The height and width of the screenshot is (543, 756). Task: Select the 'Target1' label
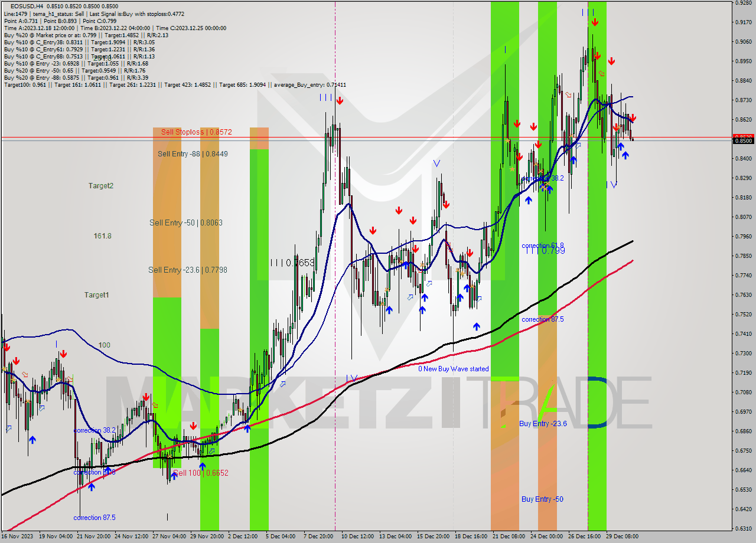point(97,295)
